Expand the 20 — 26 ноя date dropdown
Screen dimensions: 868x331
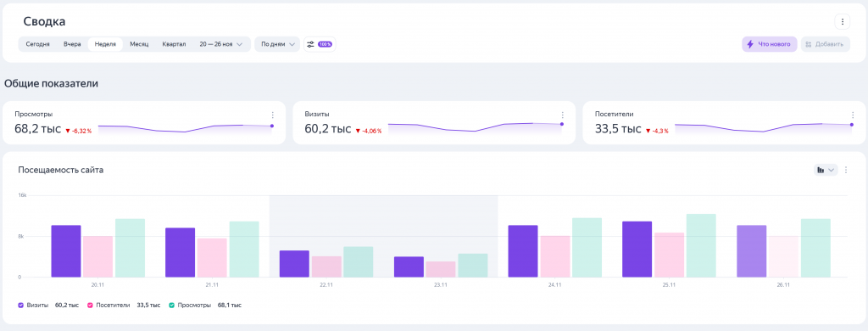click(x=221, y=44)
